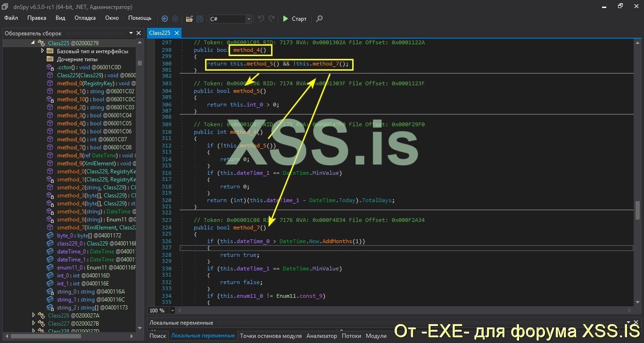644x343 pixels.
Task: Open the assembly explorer panel options arrow
Action: click(x=131, y=33)
